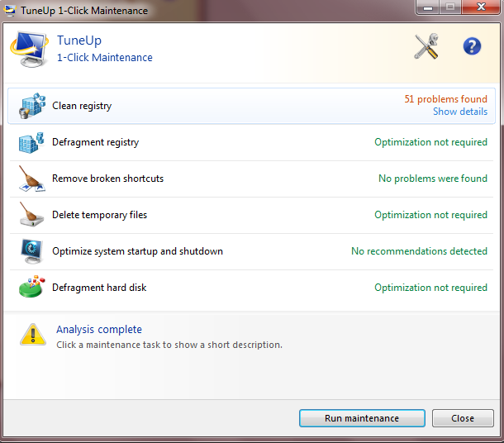The width and height of the screenshot is (504, 443).
Task: Select the Clean registry task label
Action: pos(82,106)
